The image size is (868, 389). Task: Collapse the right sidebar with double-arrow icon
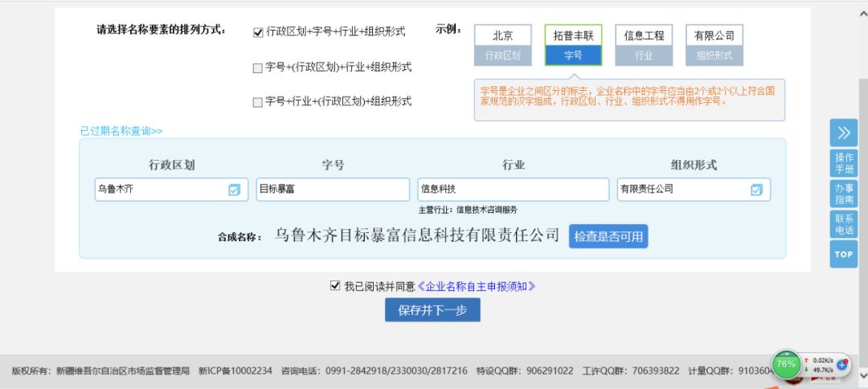844,133
